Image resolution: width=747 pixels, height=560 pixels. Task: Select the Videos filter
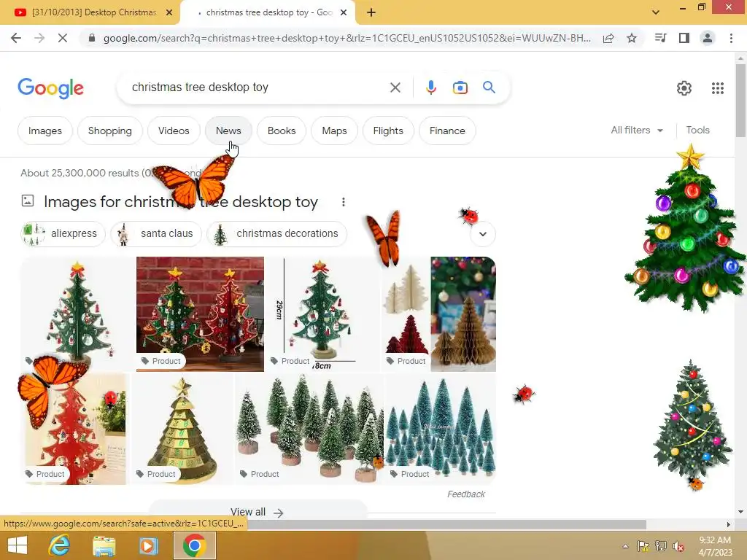click(x=174, y=131)
